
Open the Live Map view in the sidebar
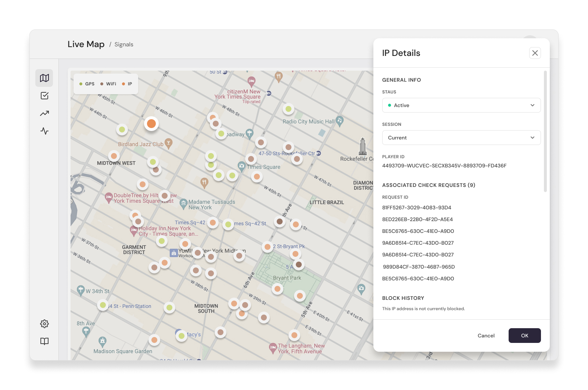click(x=44, y=78)
